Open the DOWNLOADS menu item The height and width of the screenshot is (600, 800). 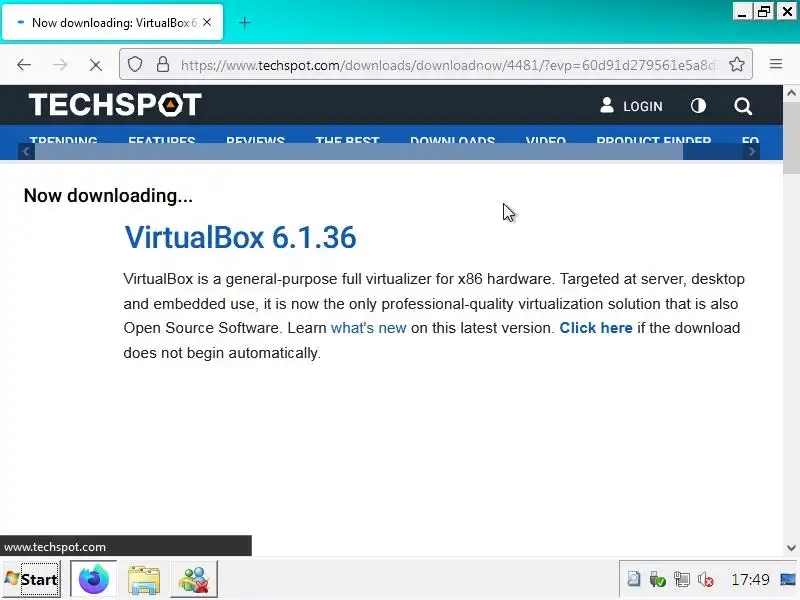pyautogui.click(x=453, y=139)
